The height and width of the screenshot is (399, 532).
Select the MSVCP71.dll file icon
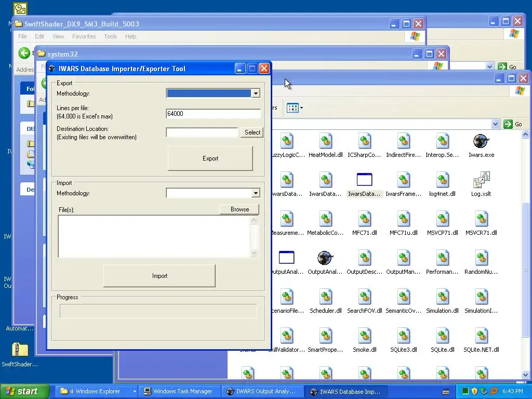[x=443, y=219]
